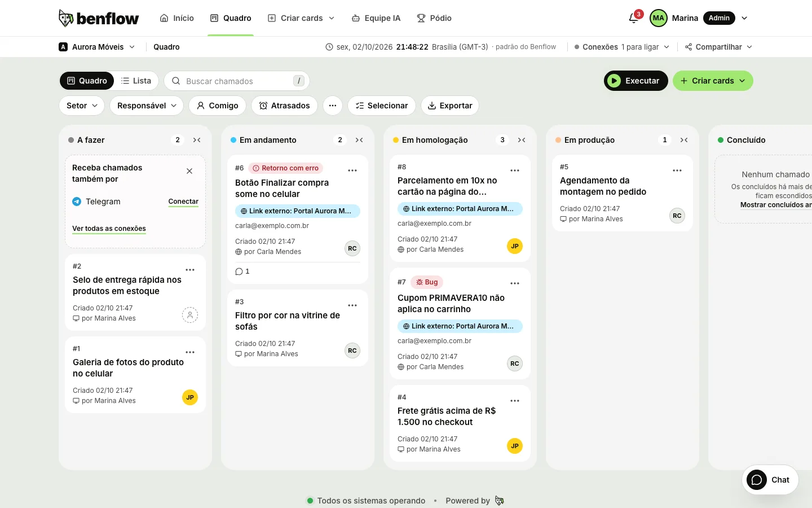This screenshot has width=812, height=508.
Task: Click the benflow logo
Action: (x=99, y=18)
